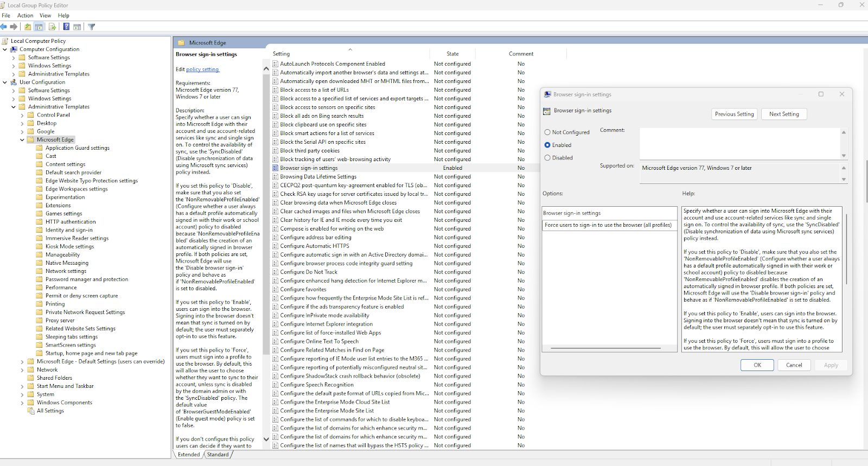
Task: Collapse the Computer Configuration node
Action: click(x=5, y=49)
